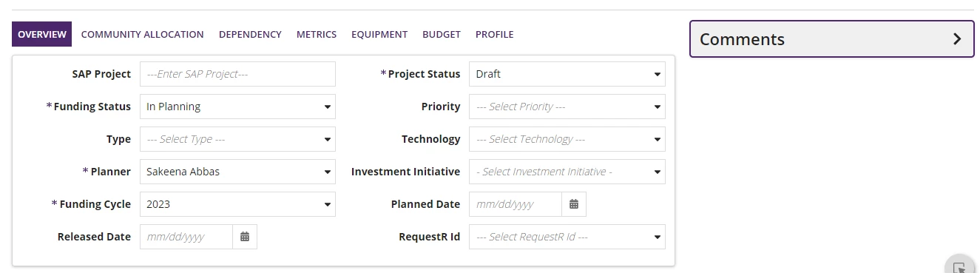980x273 pixels.
Task: Open the Funding Status dropdown
Action: pyautogui.click(x=237, y=107)
